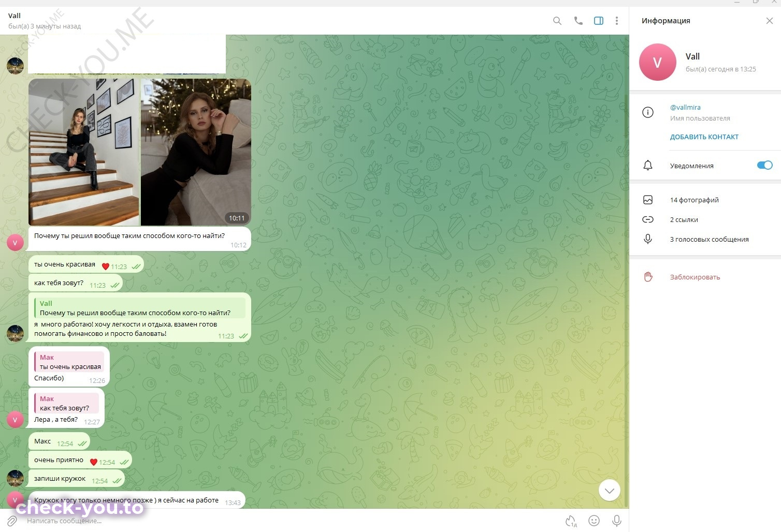The height and width of the screenshot is (532, 781).
Task: Click the heart reaction on 'очень приятно'
Action: (x=93, y=462)
